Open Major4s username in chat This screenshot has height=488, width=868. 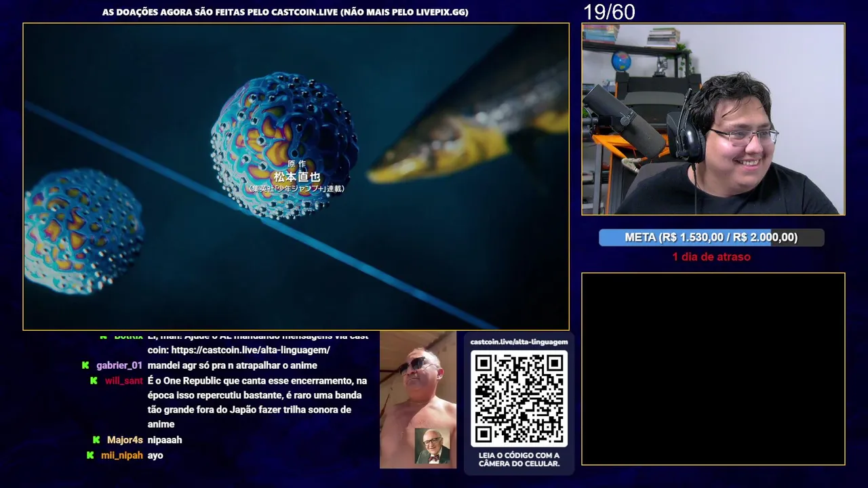125,440
